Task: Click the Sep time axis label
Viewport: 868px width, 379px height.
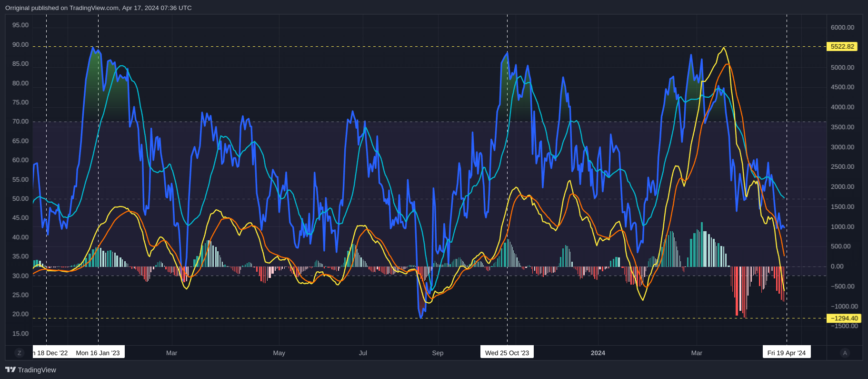Action: click(x=438, y=353)
